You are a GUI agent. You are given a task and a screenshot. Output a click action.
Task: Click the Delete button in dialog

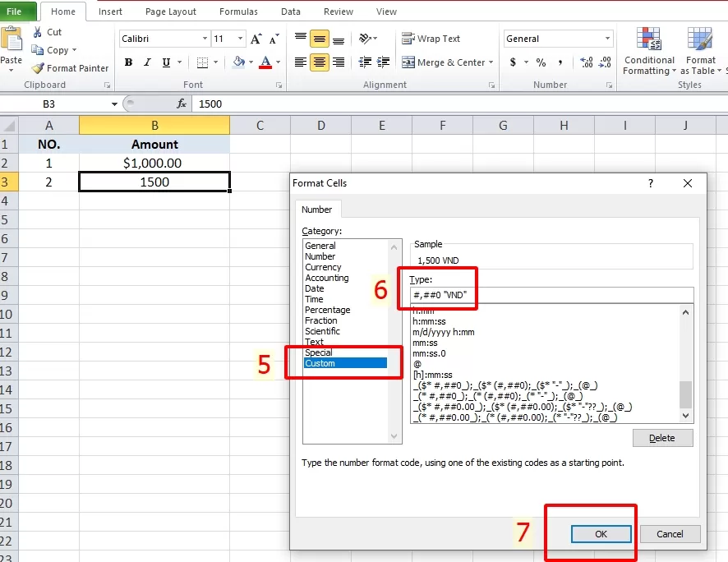point(662,438)
